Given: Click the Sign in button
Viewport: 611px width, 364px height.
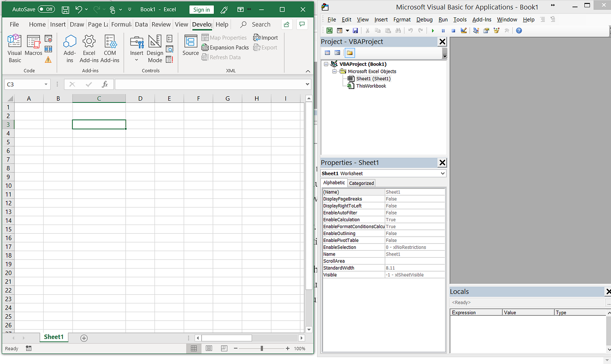Looking at the screenshot, I should point(201,9).
